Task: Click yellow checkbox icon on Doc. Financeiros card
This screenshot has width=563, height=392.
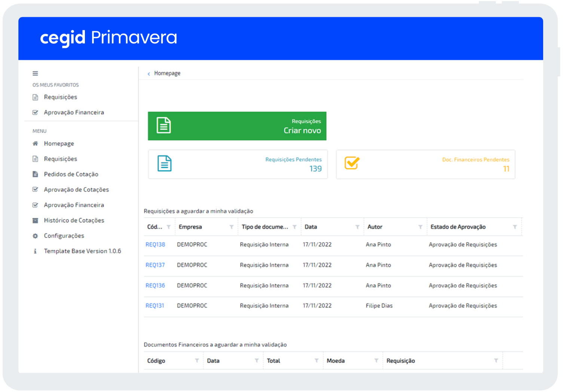Action: 352,163
